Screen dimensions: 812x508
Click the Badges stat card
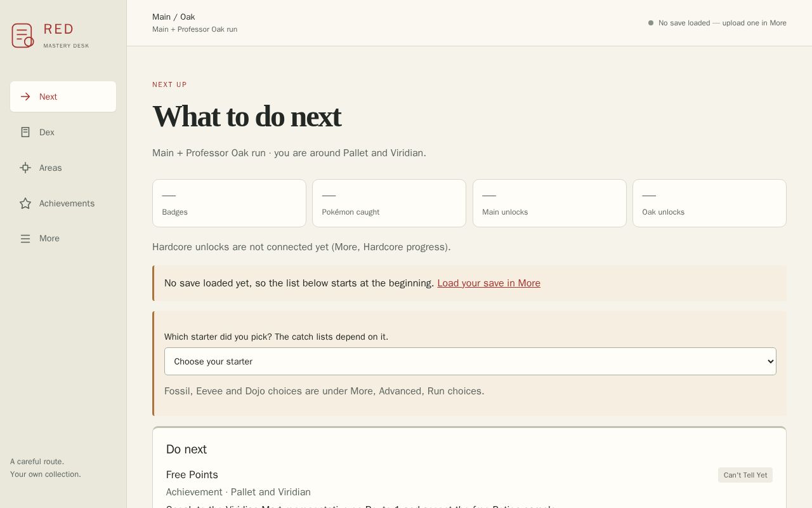coord(229,203)
